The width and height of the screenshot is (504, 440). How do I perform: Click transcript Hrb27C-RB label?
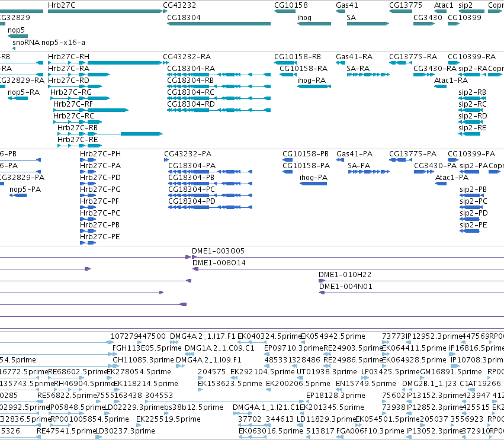[x=78, y=128]
